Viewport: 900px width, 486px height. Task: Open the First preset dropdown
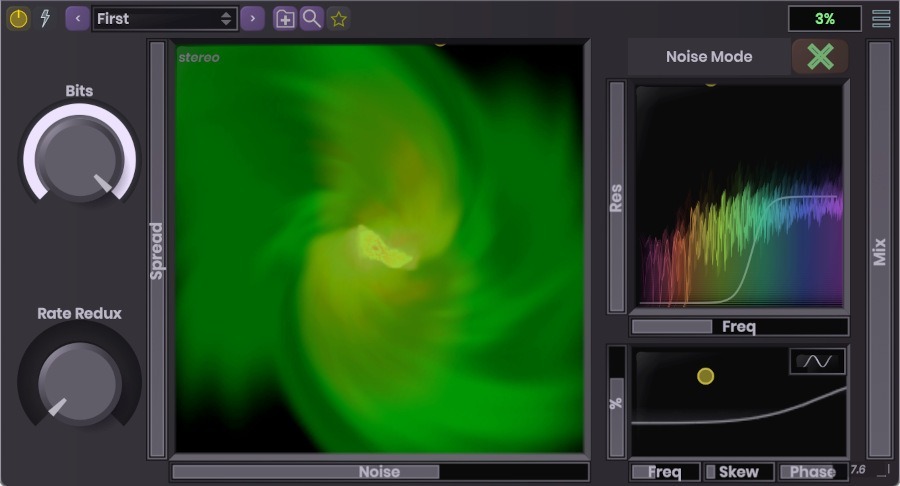point(164,18)
